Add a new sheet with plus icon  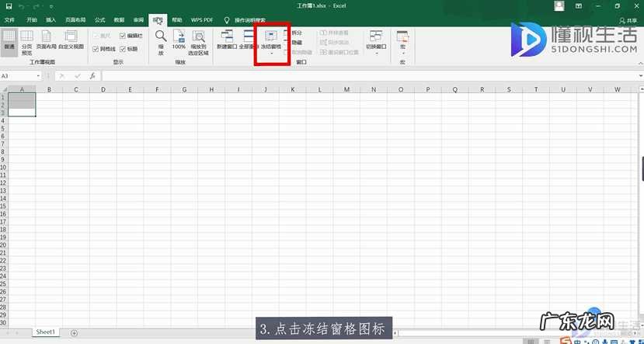point(74,332)
